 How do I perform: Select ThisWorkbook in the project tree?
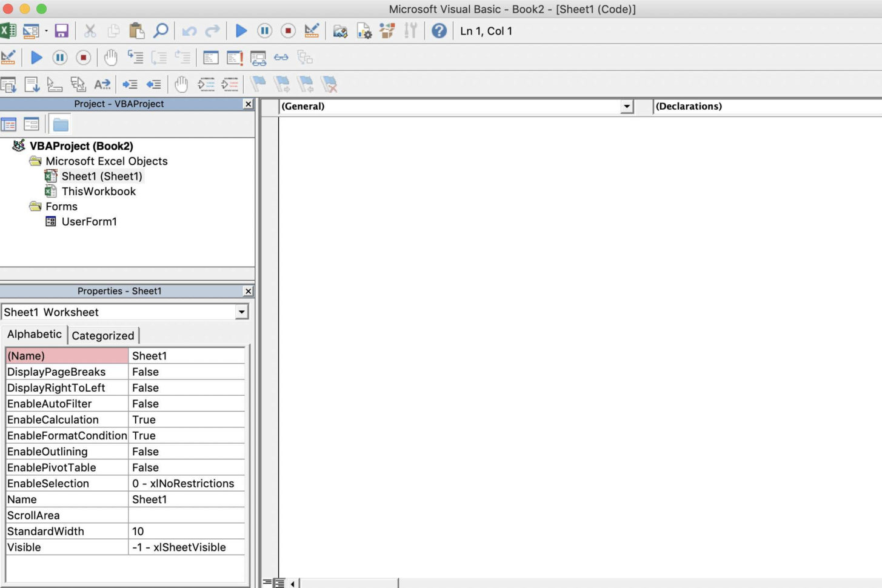(99, 192)
